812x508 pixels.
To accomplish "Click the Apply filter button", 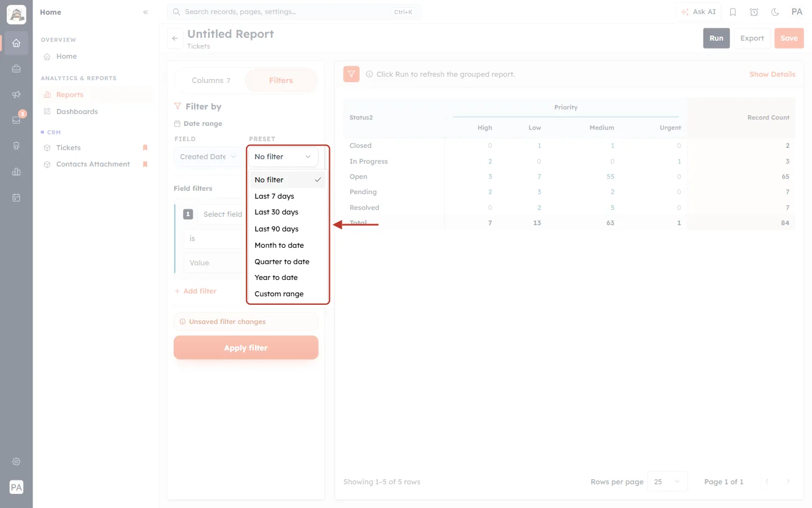I will (x=246, y=348).
